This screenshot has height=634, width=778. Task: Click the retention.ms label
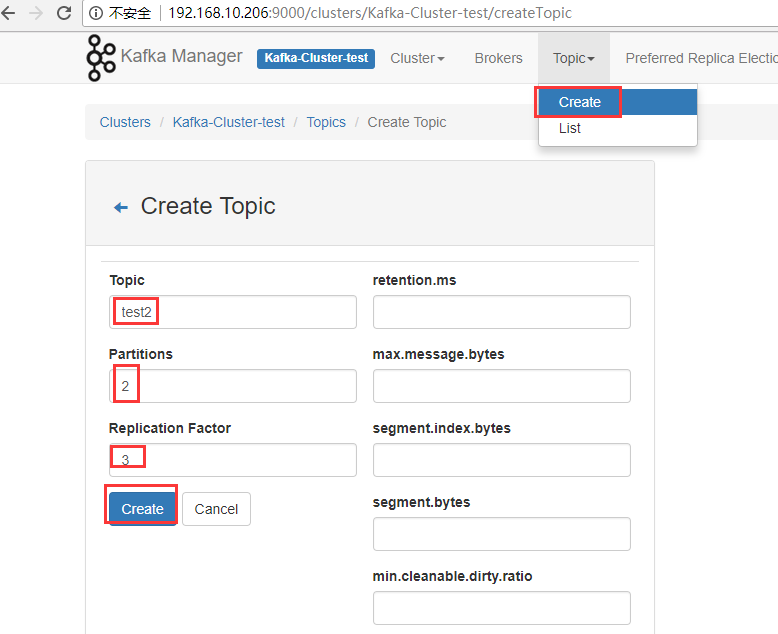414,280
